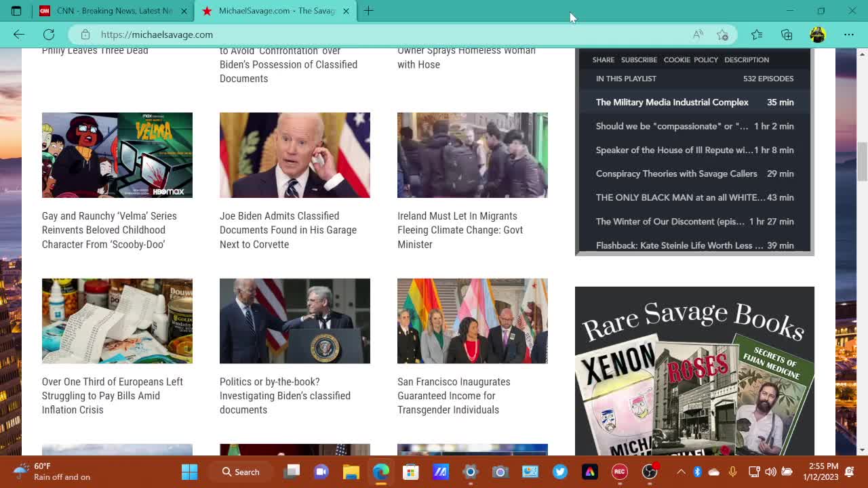Open the OneDrive cloud tray icon

pos(714,472)
